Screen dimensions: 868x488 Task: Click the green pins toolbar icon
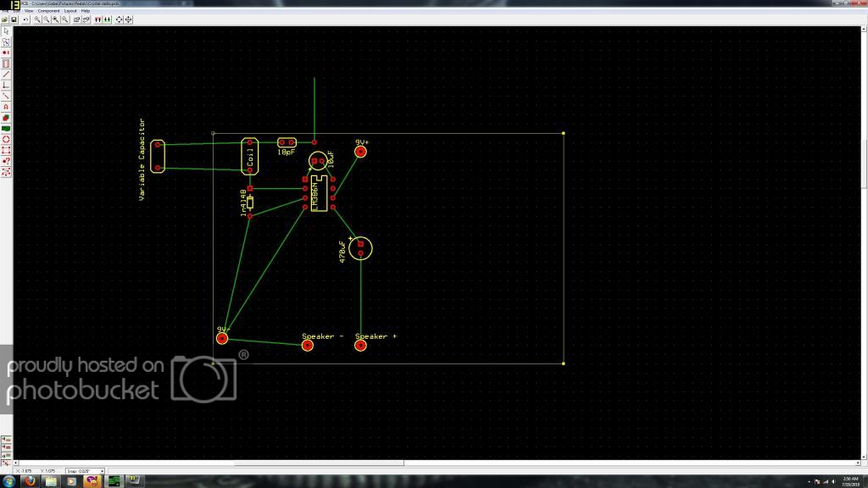pos(108,19)
